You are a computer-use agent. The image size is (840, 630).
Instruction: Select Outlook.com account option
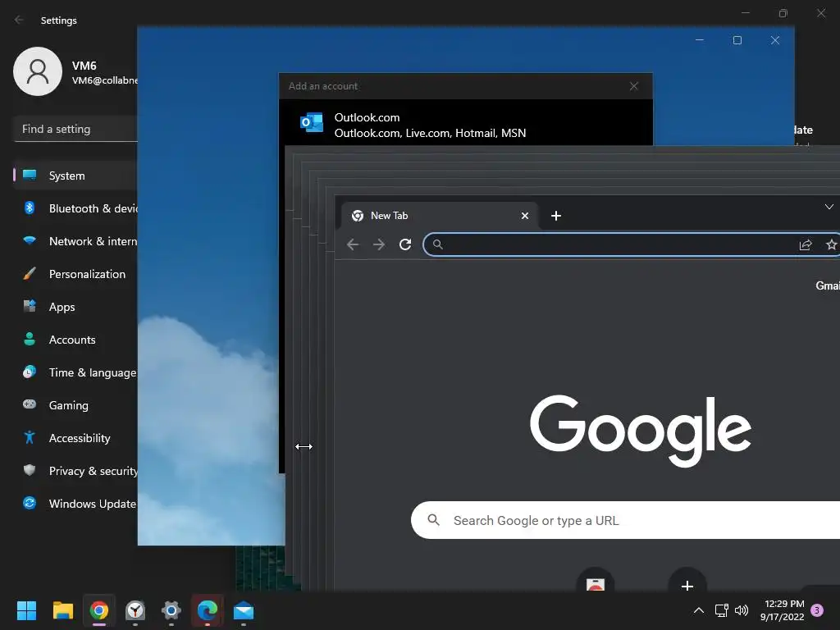[466, 125]
